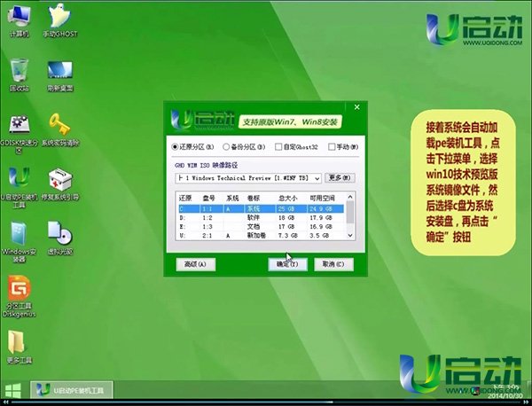This screenshot has height=406, width=532.
Task: Open 分区工具 Diskgenius icon
Action: tap(19, 297)
